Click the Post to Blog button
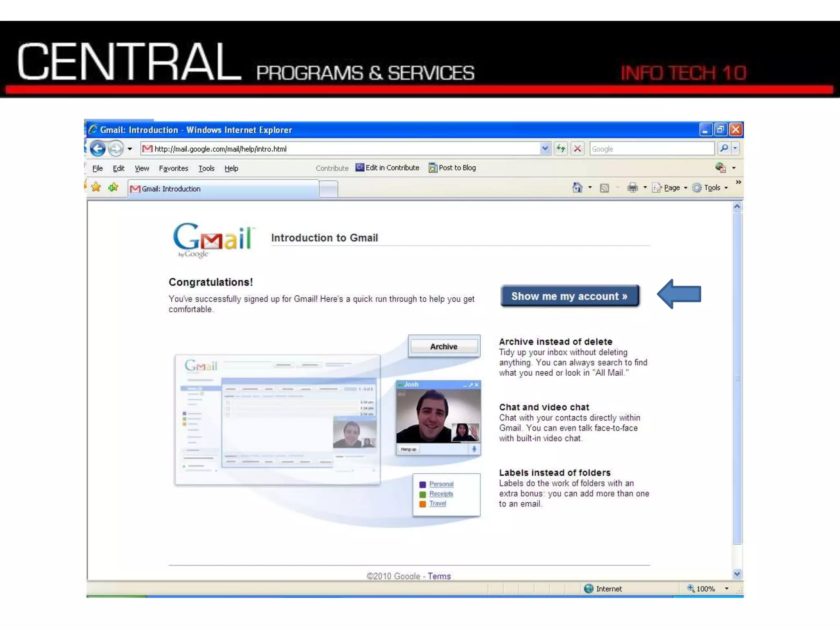The image size is (840, 630). pyautogui.click(x=452, y=168)
